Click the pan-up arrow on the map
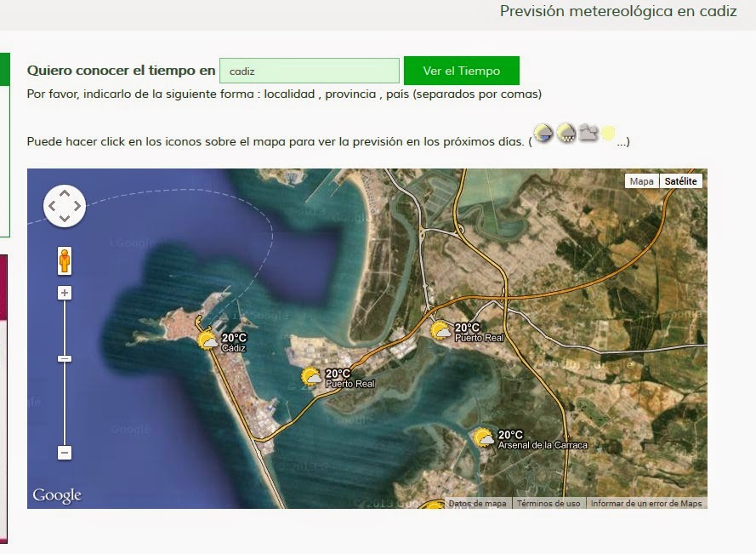Viewport: 756px width, 554px height. coord(63,194)
